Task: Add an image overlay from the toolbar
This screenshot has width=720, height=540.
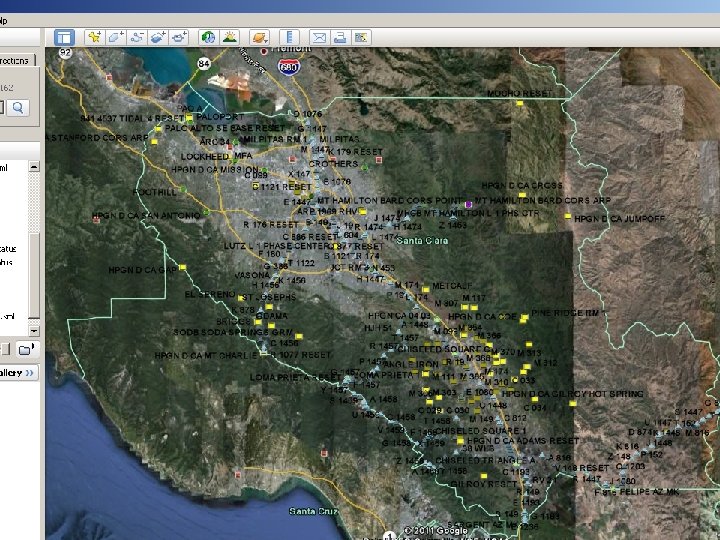Action: click(158, 38)
